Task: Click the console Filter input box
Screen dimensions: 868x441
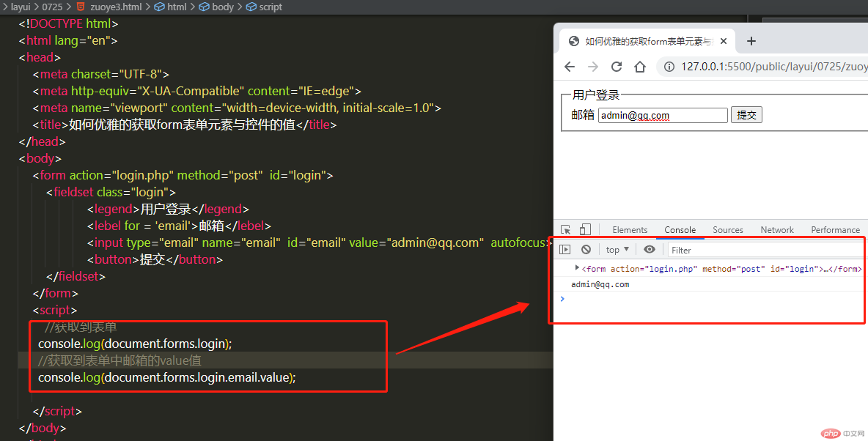Action: [x=762, y=250]
